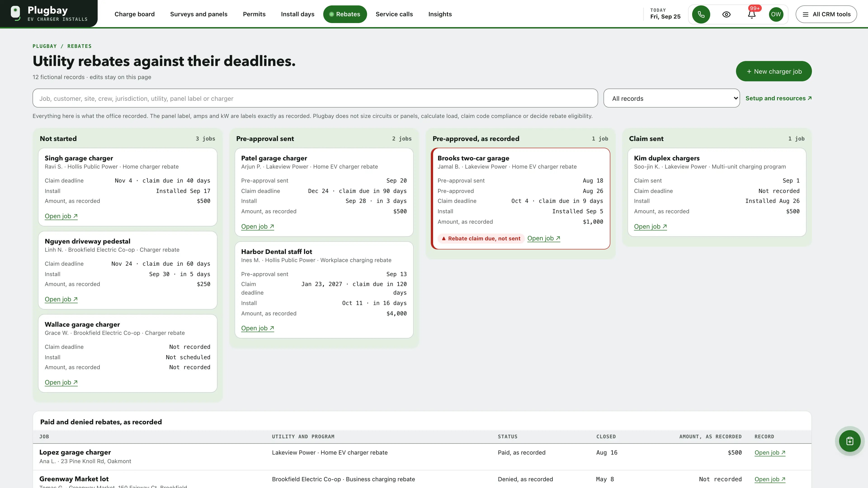Image resolution: width=868 pixels, height=488 pixels.
Task: Select the Rebates tab
Action: (x=345, y=14)
